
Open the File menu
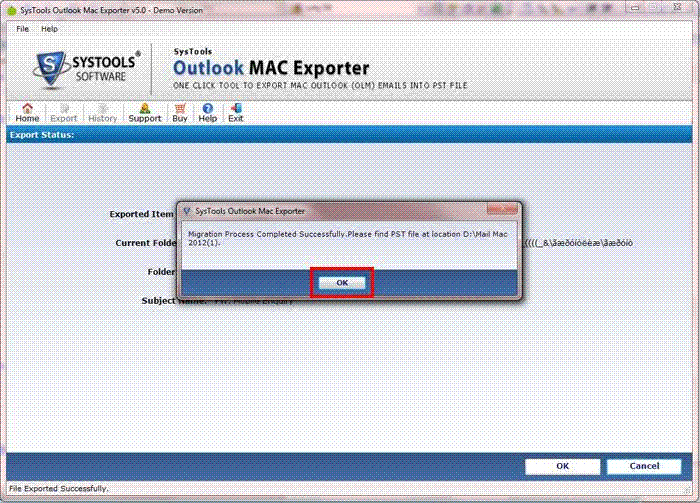(22, 29)
